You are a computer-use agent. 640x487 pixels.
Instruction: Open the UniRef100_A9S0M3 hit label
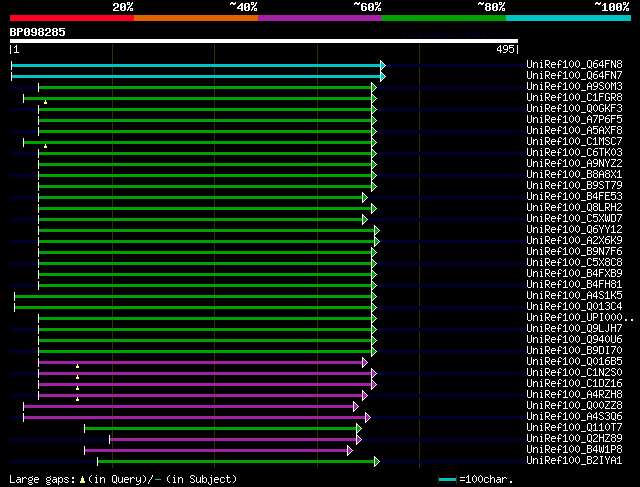point(574,87)
